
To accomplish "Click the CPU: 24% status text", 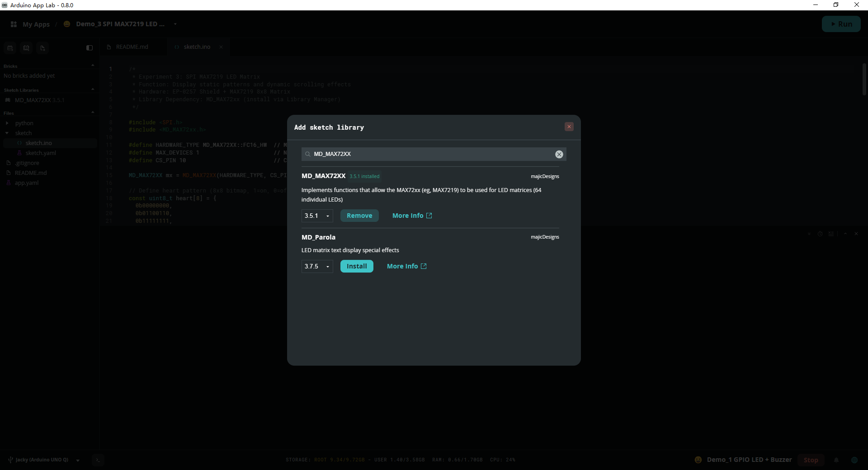I will (503, 460).
